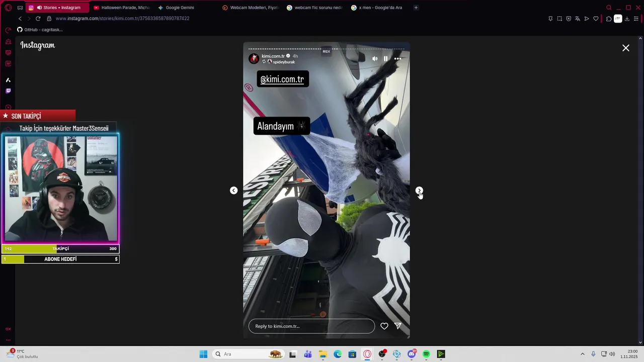Screen dimensions: 644x362
Task: Go back to the previous story arrow
Action: [x=234, y=191]
